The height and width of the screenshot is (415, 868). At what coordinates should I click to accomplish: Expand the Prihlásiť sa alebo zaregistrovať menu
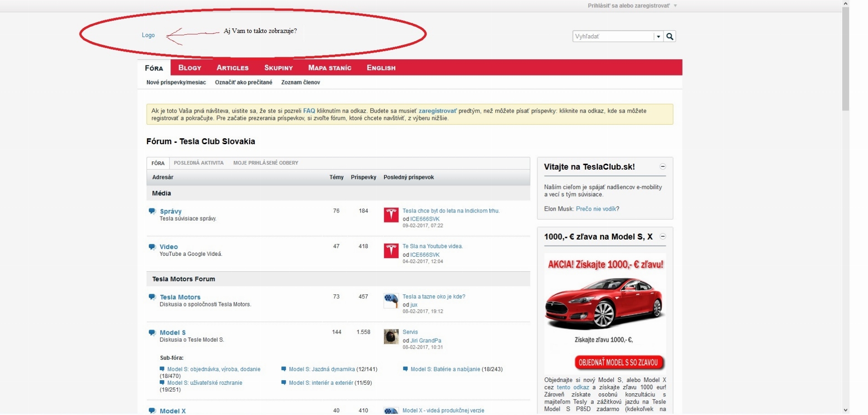pos(632,6)
